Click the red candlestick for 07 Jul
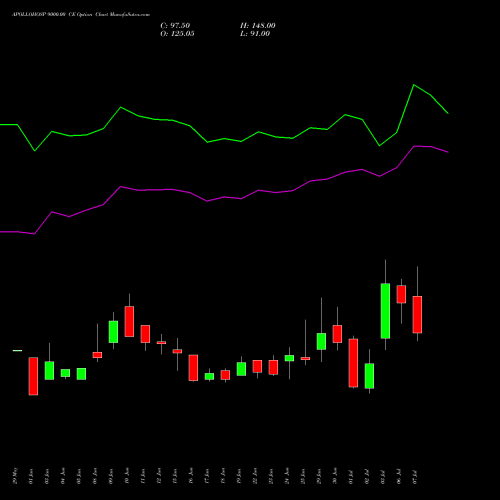 tap(417, 314)
